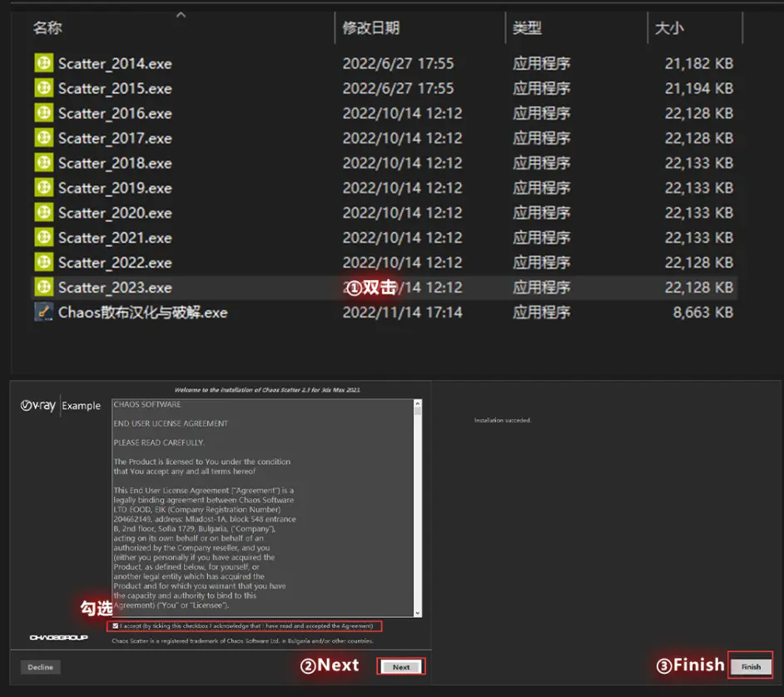Sort files by the 大小 column header
The width and height of the screenshot is (784, 697).
coord(669,27)
